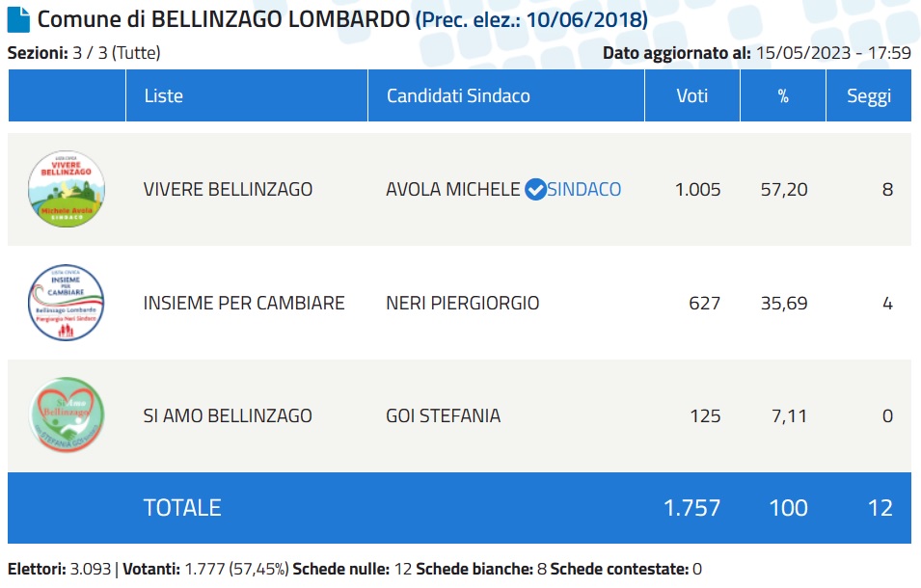Click the Seggi column header

869,95
